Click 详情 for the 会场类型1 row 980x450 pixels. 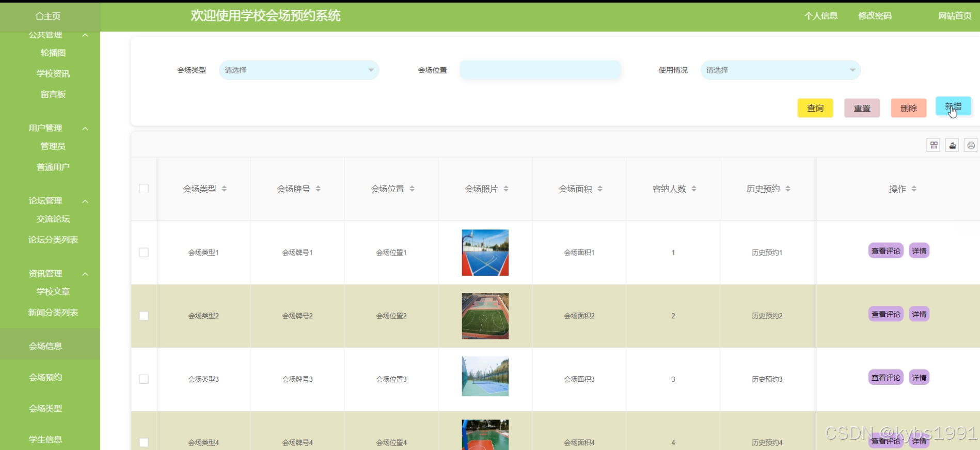pos(919,251)
